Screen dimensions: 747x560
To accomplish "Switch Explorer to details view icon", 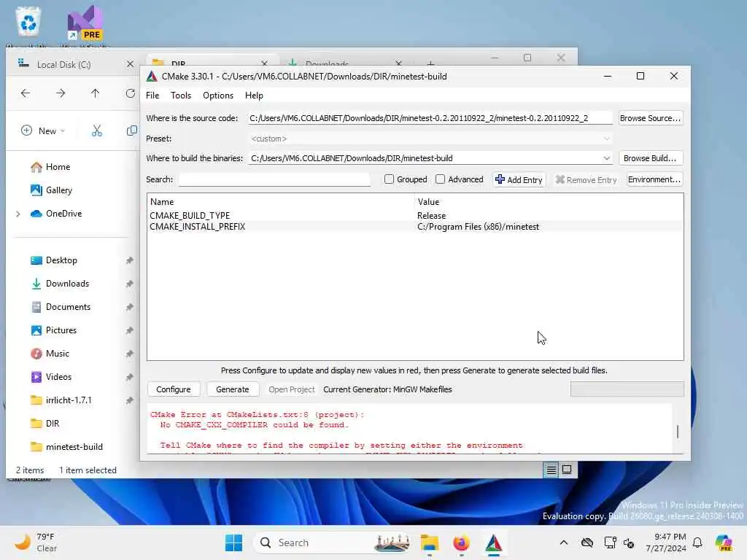I will click(x=551, y=470).
